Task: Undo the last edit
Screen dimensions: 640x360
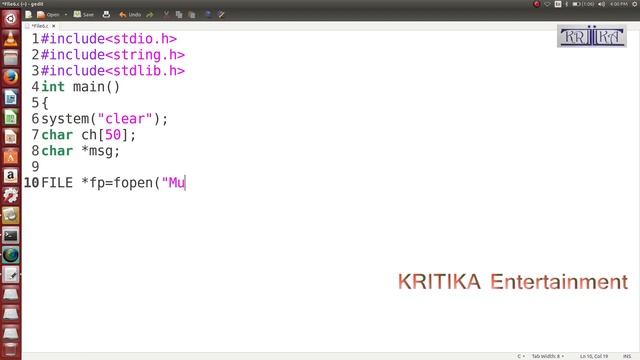Action: [x=130, y=15]
